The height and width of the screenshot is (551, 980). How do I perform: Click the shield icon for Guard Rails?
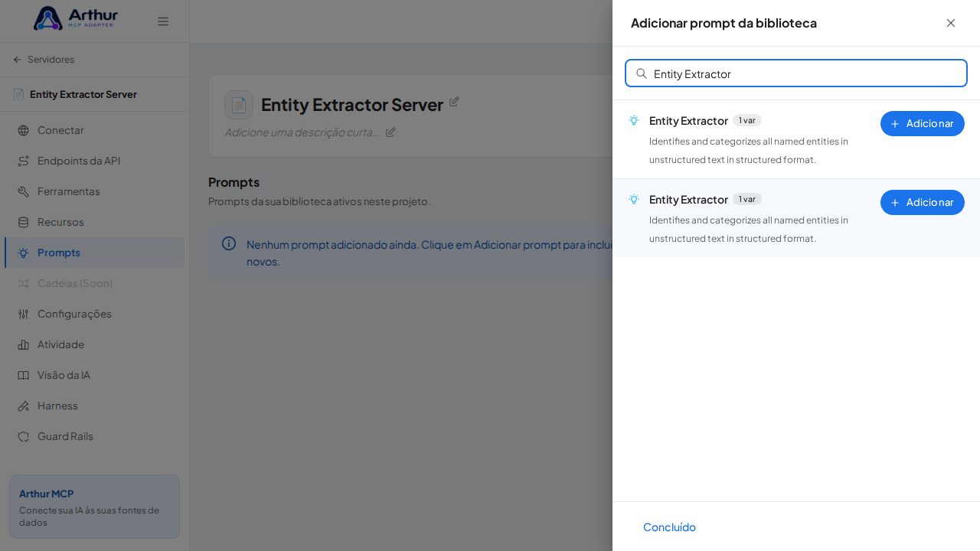point(23,436)
